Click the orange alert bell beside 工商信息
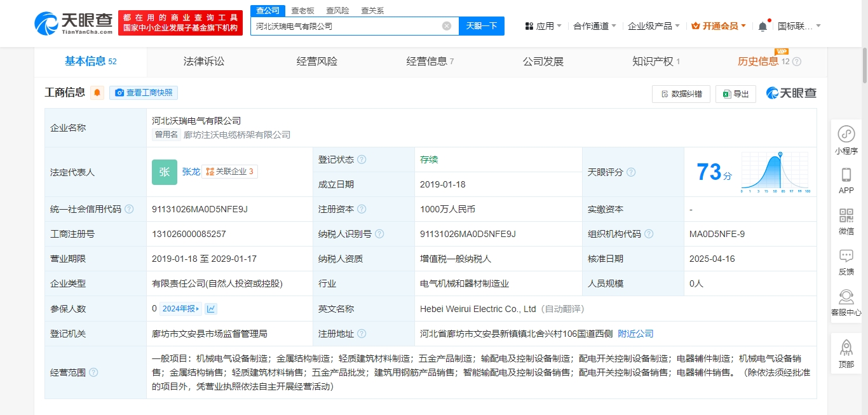This screenshot has width=868, height=415. [x=97, y=93]
